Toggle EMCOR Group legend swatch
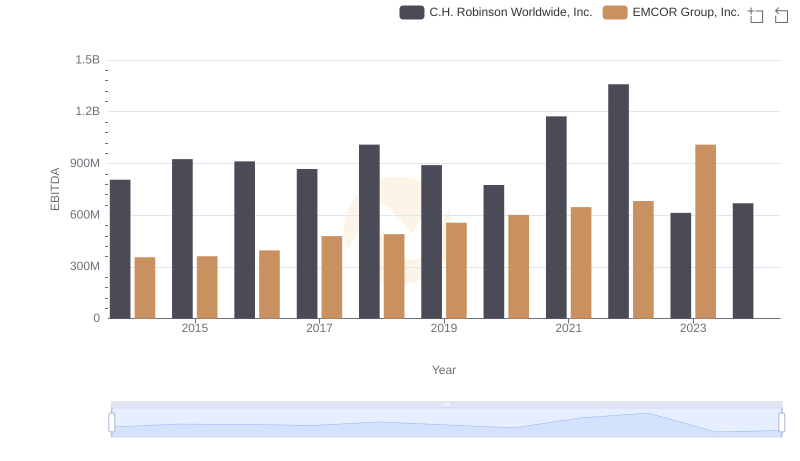The width and height of the screenshot is (800, 461). 615,12
